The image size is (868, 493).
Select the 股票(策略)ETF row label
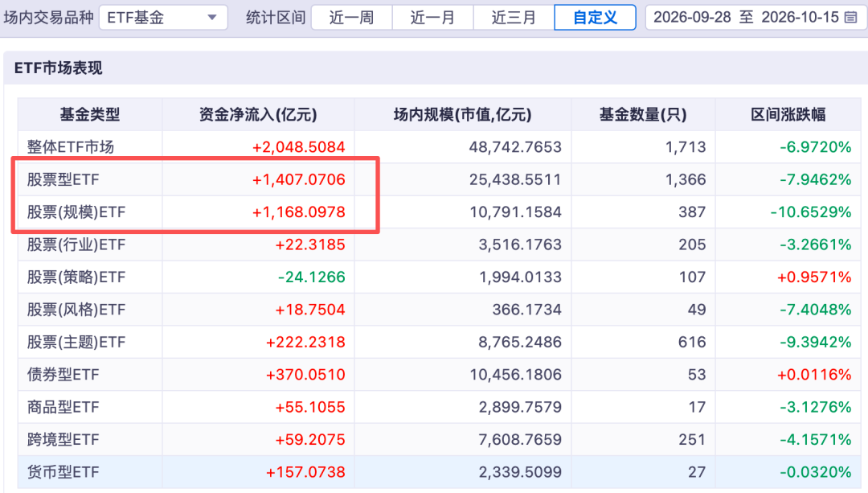(x=76, y=277)
